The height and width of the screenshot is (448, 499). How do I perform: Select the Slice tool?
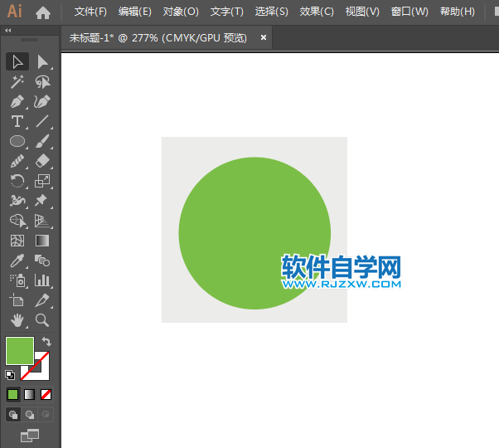pyautogui.click(x=42, y=300)
